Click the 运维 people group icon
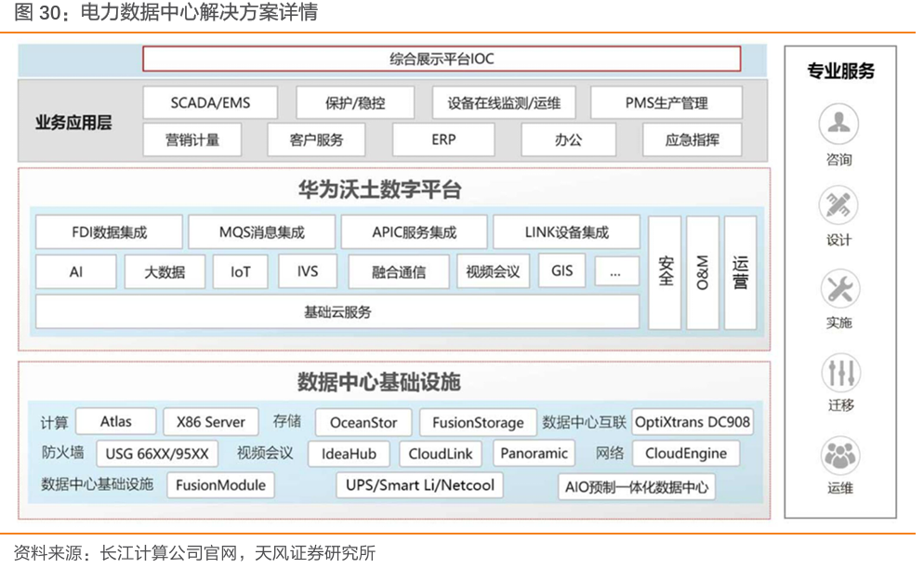The width and height of the screenshot is (924, 568). (840, 456)
